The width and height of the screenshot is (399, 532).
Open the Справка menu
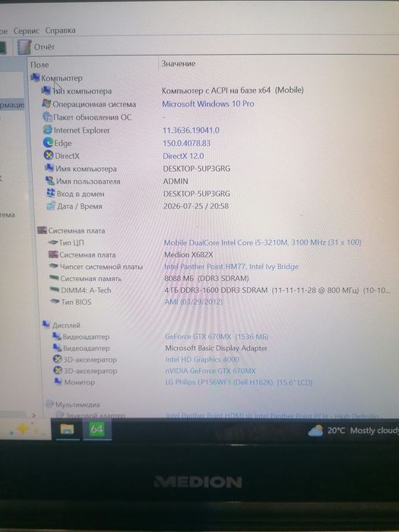click(x=60, y=30)
